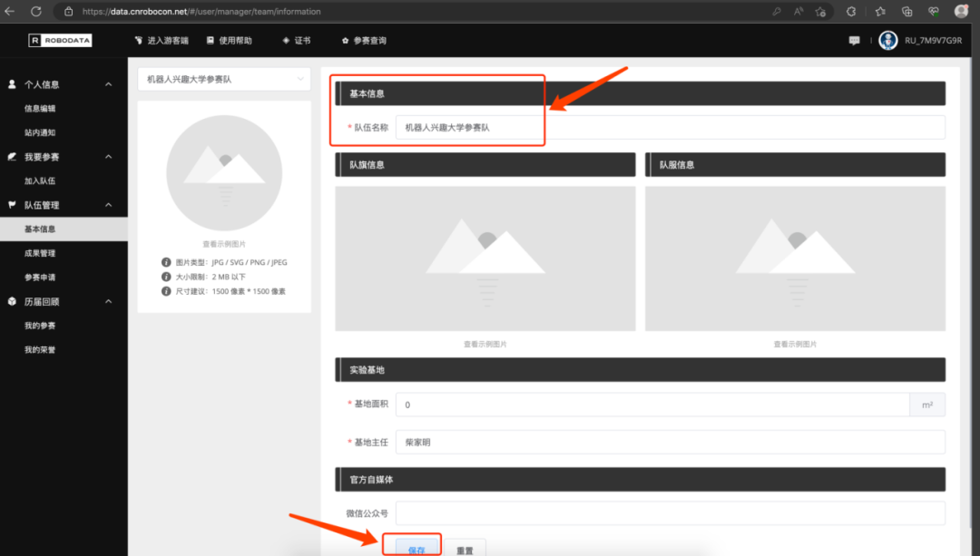980x556 pixels.
Task: Open 信息编辑 in sidebar
Action: coord(40,109)
